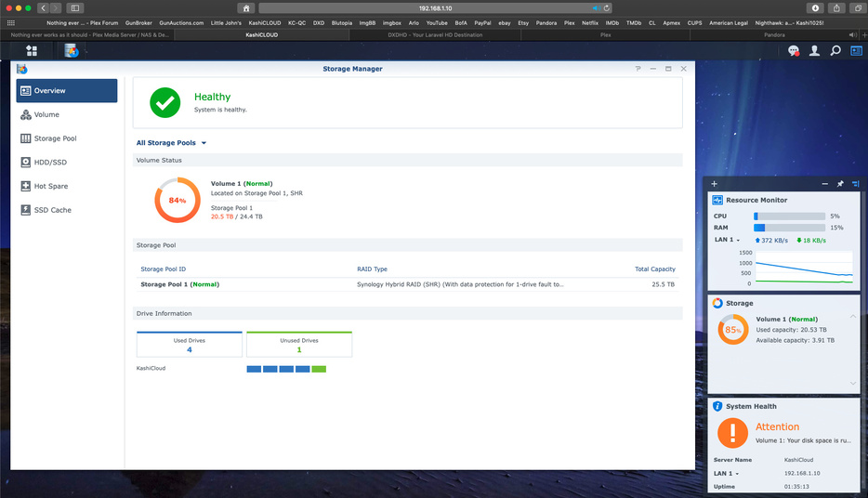Image resolution: width=868 pixels, height=498 pixels.
Task: Click the Volume sidebar icon
Action: point(25,114)
